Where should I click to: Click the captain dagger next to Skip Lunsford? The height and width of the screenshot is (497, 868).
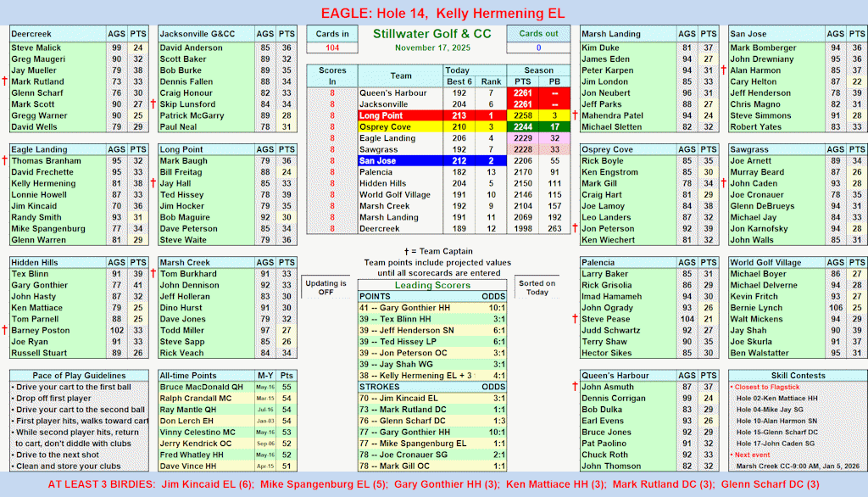coord(153,104)
